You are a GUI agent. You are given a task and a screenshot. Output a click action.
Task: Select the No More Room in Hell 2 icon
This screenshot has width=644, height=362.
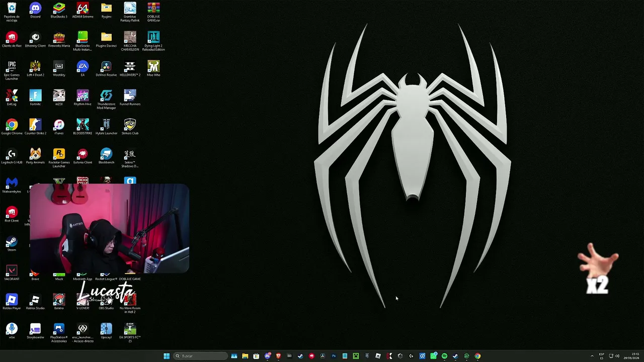130,304
